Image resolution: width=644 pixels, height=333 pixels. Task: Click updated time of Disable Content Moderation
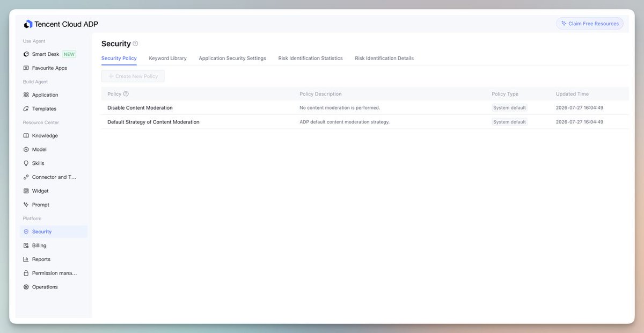580,108
